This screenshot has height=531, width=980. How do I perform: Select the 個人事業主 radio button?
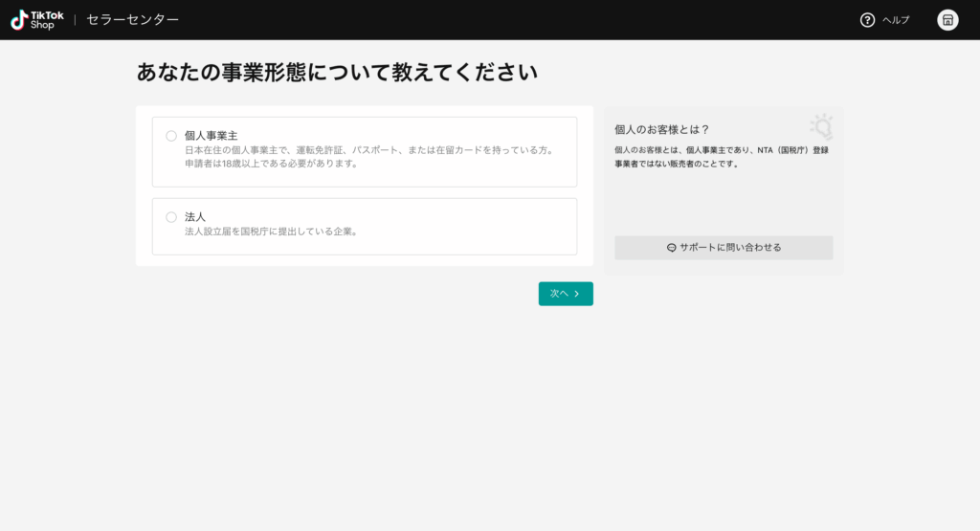(171, 136)
